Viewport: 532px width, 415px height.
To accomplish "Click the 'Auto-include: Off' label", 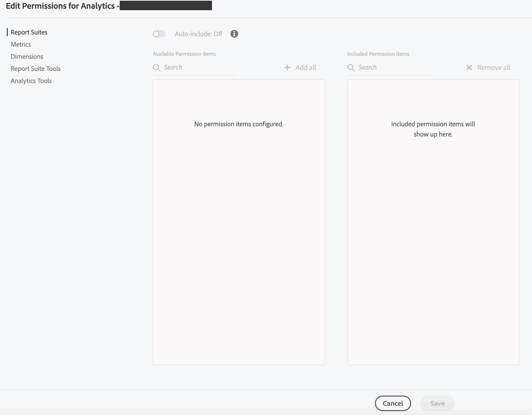I will pos(198,34).
